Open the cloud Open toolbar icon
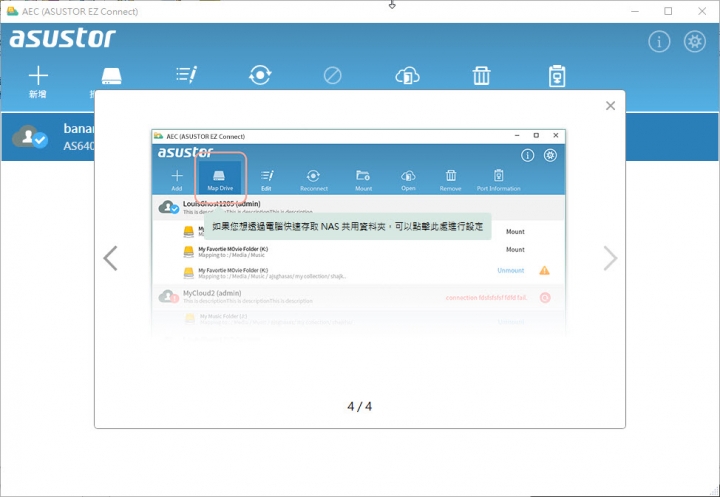This screenshot has height=497, width=720. (407, 76)
